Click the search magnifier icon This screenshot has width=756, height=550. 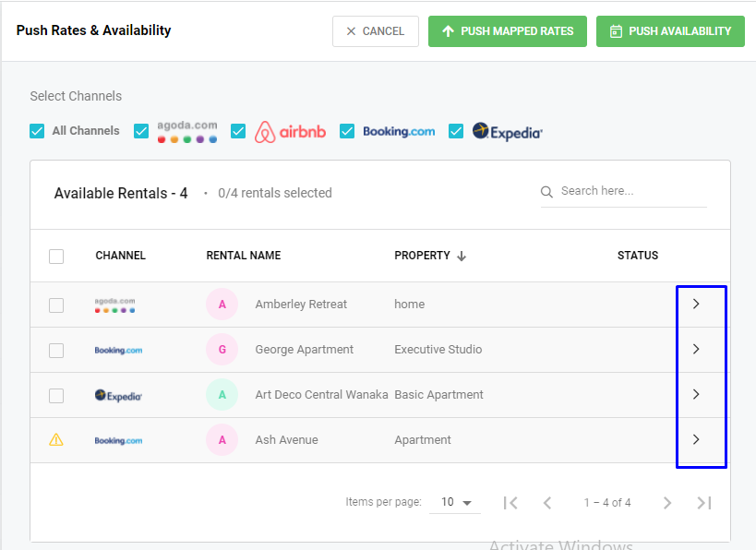point(547,192)
